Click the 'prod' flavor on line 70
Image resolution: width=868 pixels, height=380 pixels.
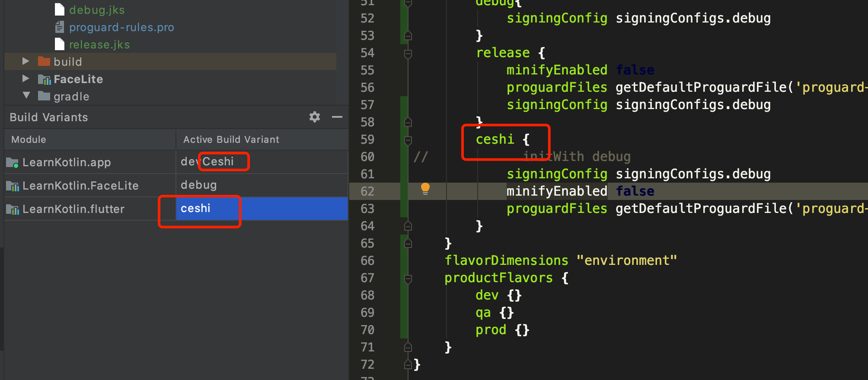tap(491, 330)
